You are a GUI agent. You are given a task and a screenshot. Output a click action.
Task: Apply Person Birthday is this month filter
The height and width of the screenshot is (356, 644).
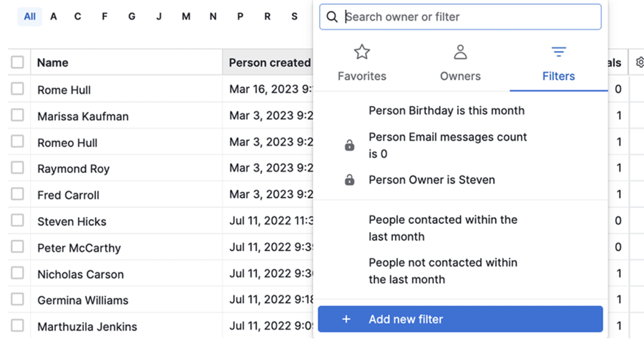pyautogui.click(x=446, y=110)
